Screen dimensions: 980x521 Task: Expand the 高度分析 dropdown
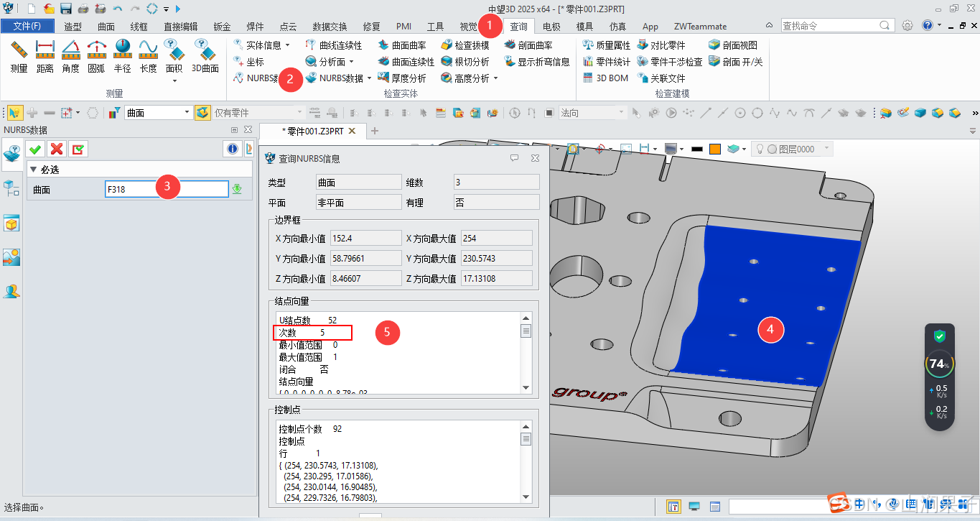click(495, 78)
